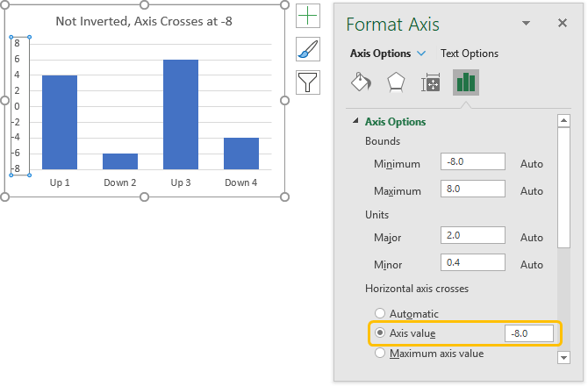Click the scrollbar down arrow
Image resolution: width=588 pixels, height=386 pixels.
565,357
